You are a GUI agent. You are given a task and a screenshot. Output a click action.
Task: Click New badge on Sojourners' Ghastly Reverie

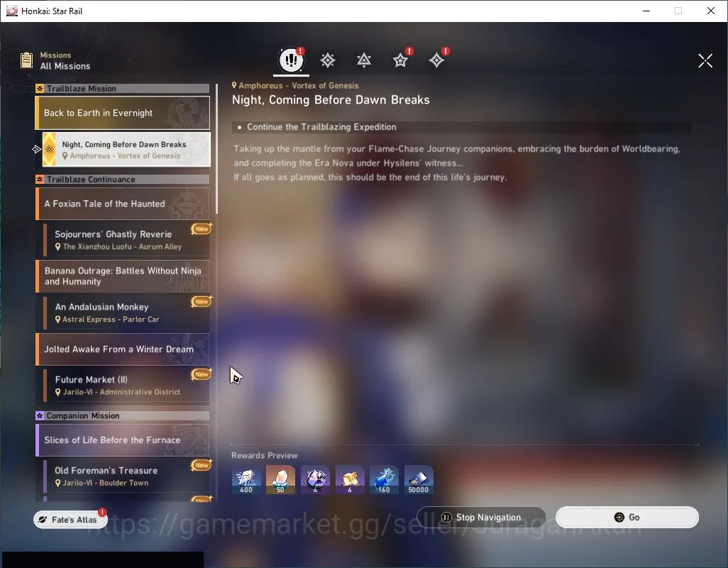202,229
